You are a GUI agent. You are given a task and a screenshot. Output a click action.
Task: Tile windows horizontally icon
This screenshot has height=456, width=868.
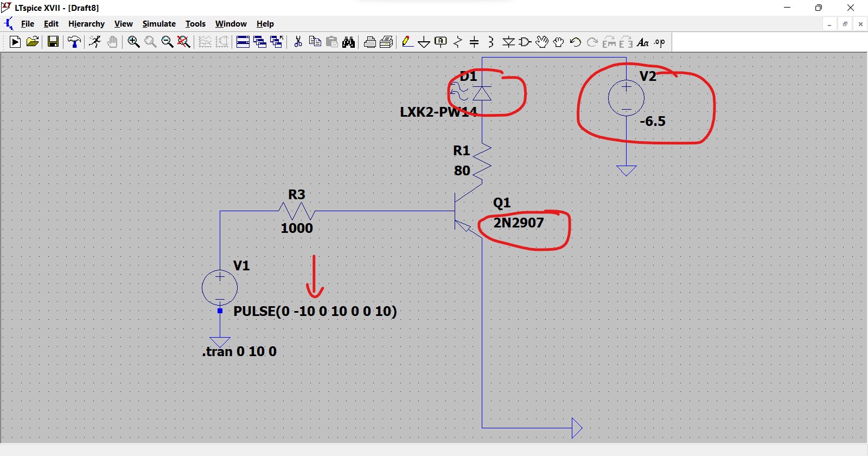[243, 42]
